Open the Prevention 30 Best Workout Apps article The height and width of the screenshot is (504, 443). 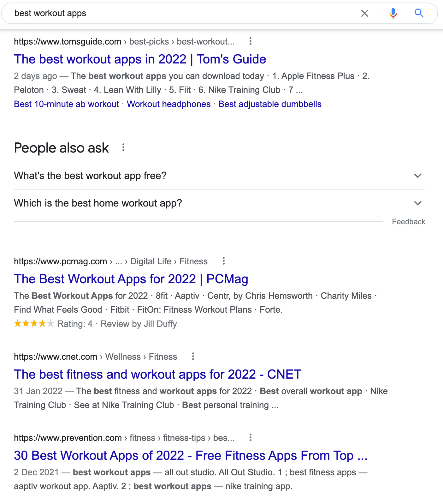point(191,455)
